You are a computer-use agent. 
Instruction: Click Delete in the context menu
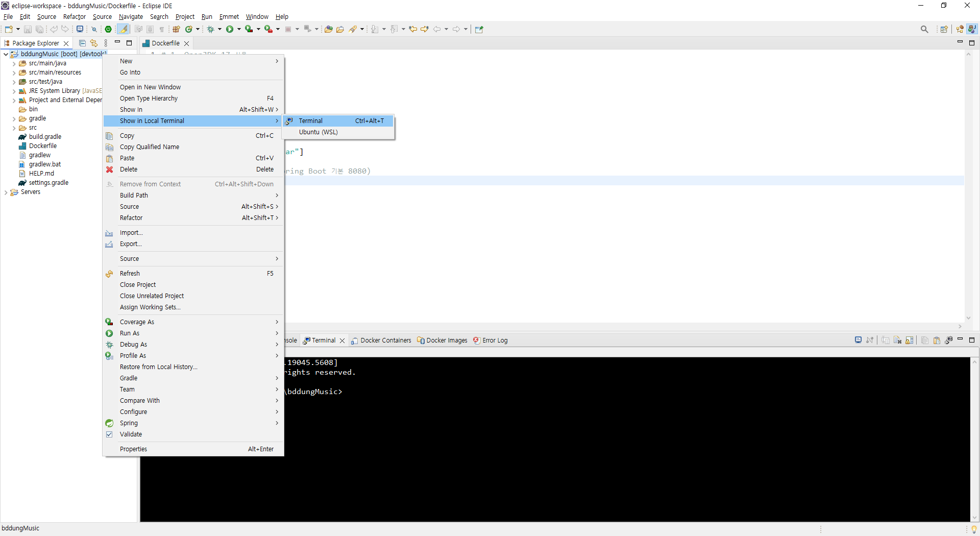pyautogui.click(x=193, y=169)
